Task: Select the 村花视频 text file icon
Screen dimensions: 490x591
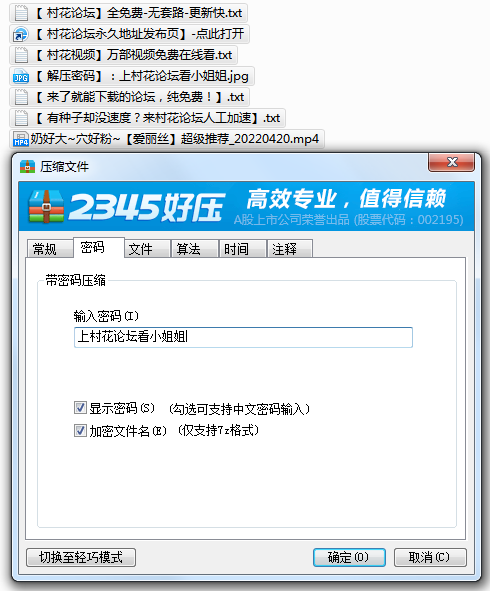Action: pyautogui.click(x=21, y=55)
